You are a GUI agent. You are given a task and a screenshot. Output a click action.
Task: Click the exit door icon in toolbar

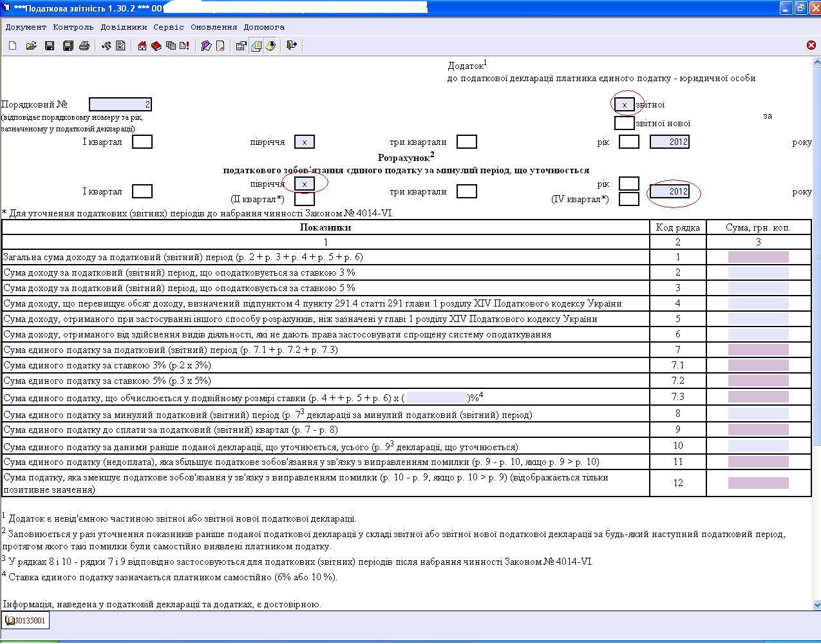pos(291,46)
